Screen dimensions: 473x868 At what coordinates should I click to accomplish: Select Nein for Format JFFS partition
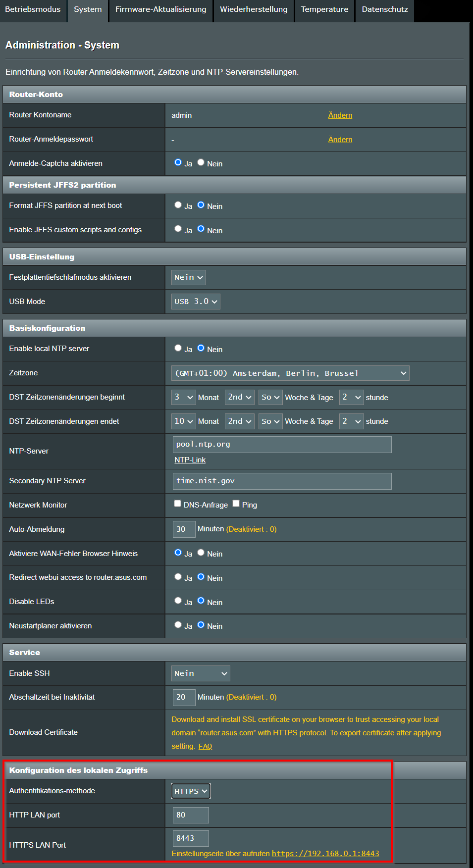point(201,205)
